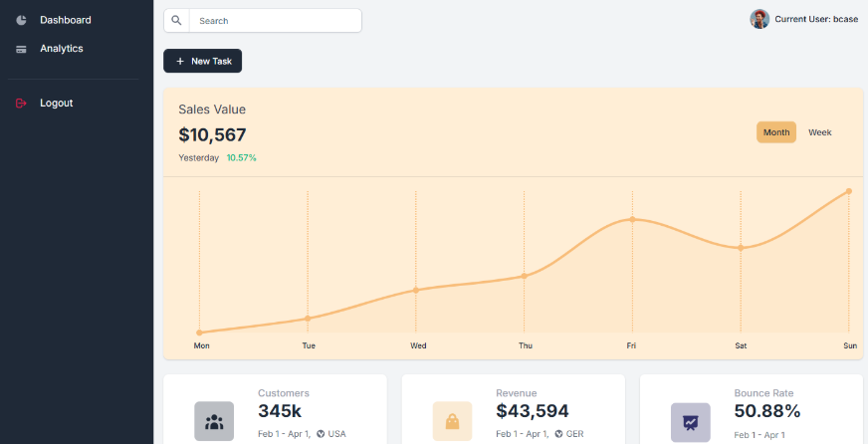868x444 pixels.
Task: Click the Customers group icon
Action: (214, 422)
